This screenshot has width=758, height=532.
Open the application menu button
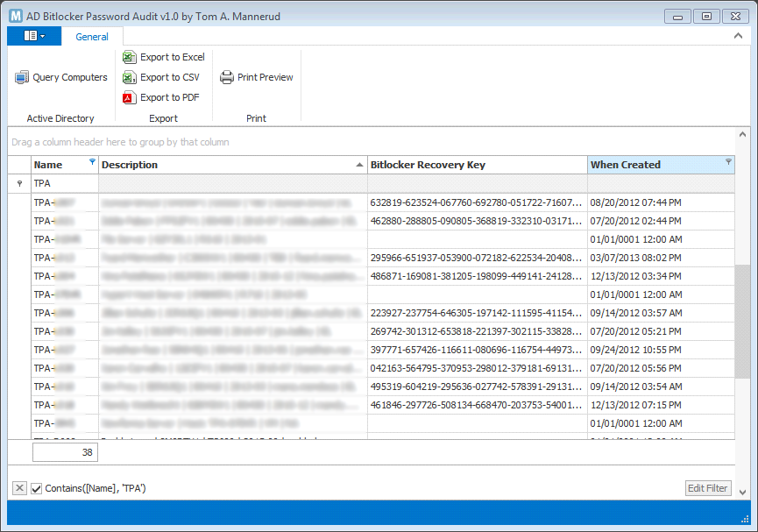pos(34,36)
